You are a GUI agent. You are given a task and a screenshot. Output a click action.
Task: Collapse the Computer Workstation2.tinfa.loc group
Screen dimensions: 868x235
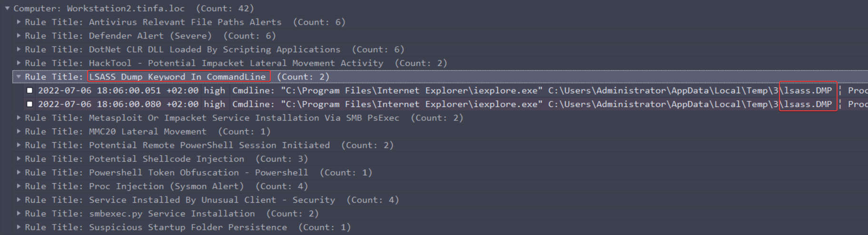click(x=7, y=8)
